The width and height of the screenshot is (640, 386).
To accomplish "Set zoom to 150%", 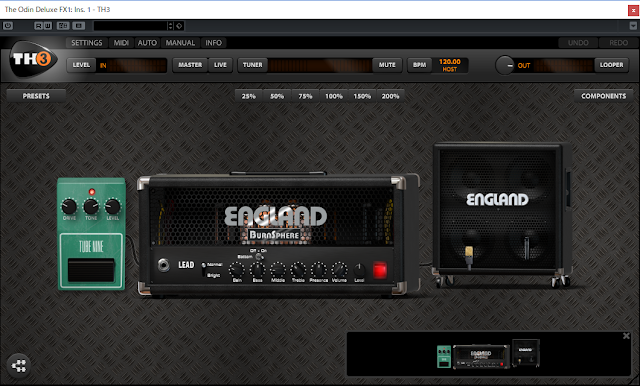I will click(x=362, y=96).
